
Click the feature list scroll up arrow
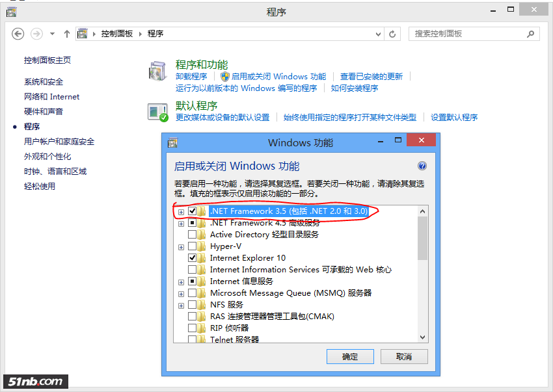click(422, 211)
